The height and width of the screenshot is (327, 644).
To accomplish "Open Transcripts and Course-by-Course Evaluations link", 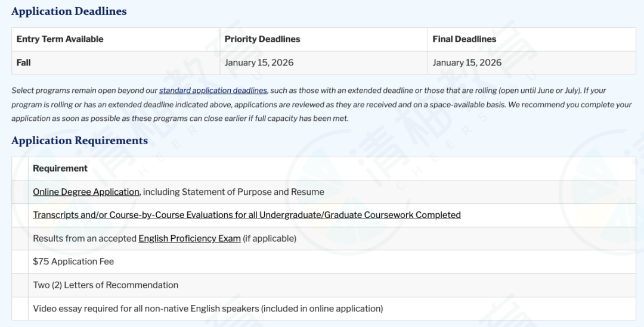I will pyautogui.click(x=246, y=215).
